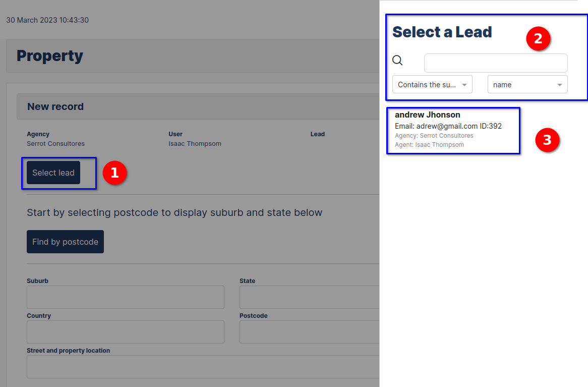588x387 pixels.
Task: Expand the chevron on the name dropdown
Action: coord(559,85)
